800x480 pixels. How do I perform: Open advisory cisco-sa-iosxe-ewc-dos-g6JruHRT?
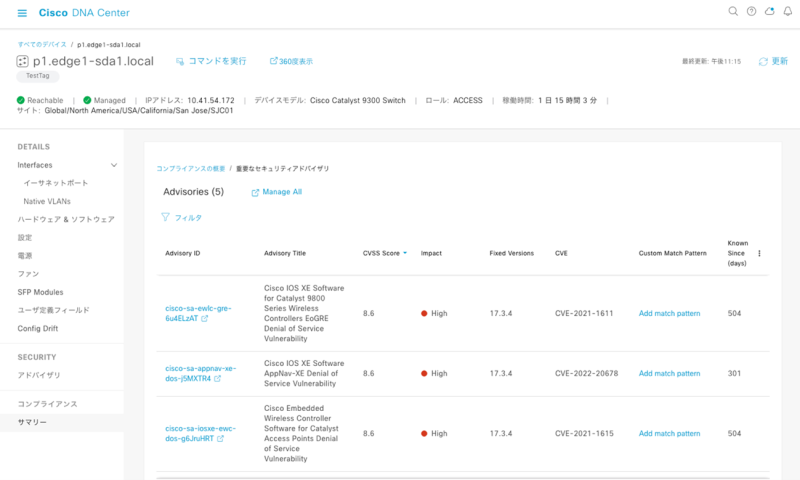pyautogui.click(x=200, y=433)
